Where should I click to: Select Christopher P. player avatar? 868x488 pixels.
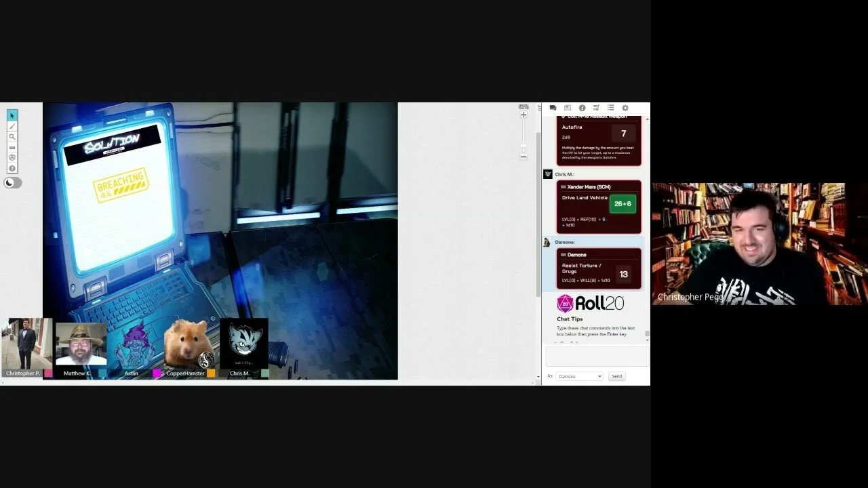[26, 344]
